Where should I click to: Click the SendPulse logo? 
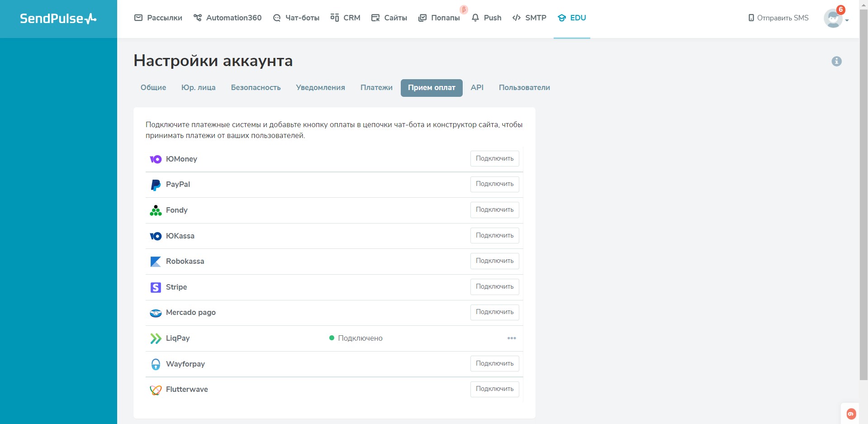(x=58, y=19)
